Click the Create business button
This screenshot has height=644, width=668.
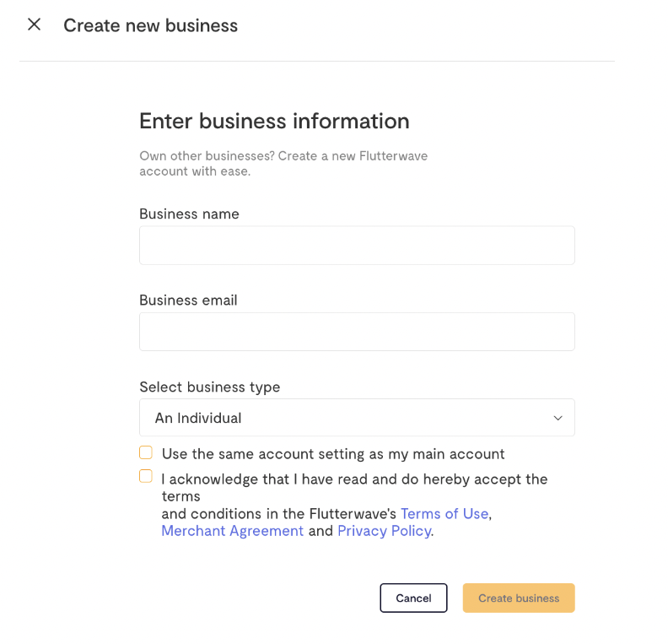coord(519,598)
